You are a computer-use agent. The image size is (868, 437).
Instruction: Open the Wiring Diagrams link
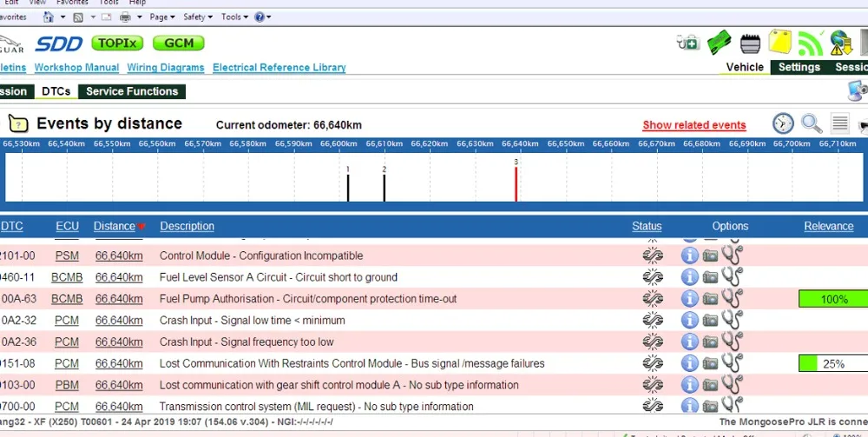click(x=166, y=68)
